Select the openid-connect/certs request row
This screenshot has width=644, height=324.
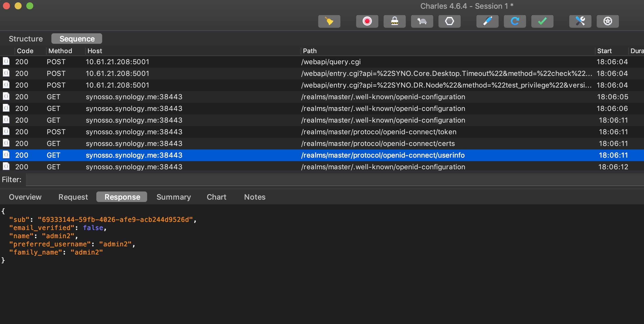point(322,144)
